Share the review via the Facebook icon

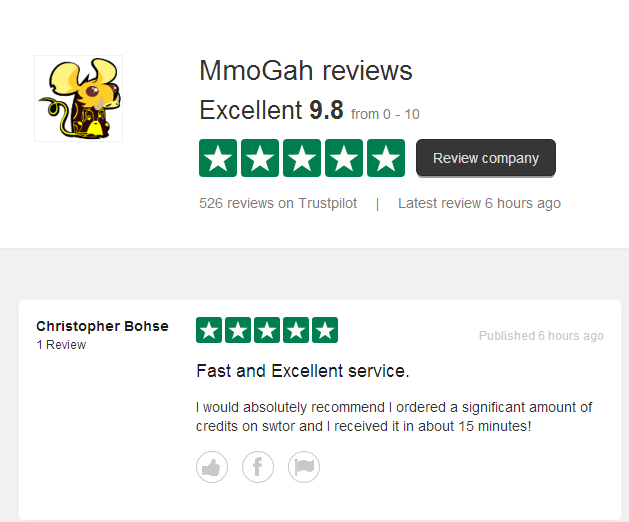(x=258, y=467)
